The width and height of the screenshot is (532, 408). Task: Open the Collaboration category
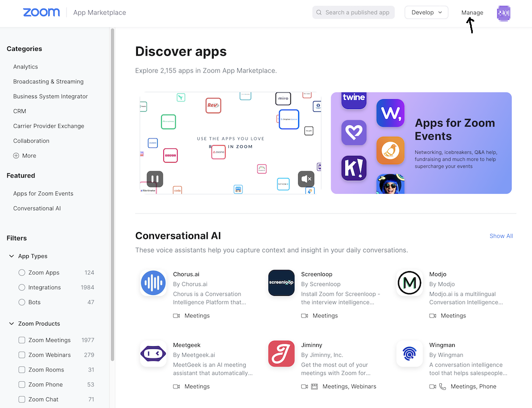click(x=31, y=141)
